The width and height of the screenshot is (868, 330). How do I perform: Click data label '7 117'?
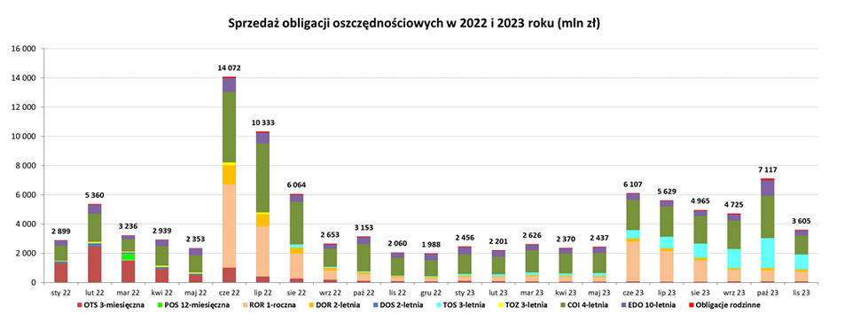point(769,169)
